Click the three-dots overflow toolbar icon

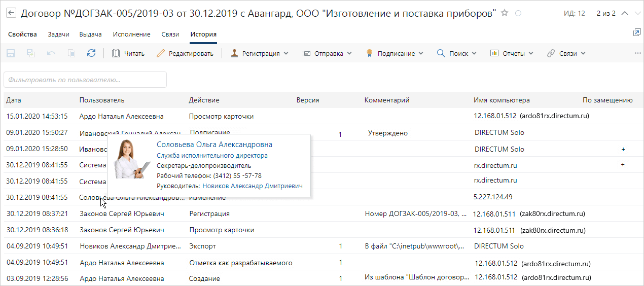pos(637,53)
